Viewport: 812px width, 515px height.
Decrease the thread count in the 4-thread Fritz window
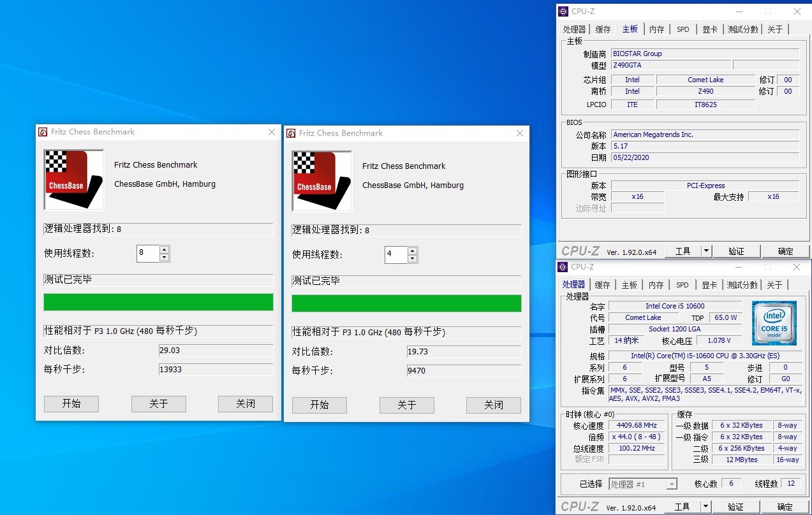click(x=413, y=259)
